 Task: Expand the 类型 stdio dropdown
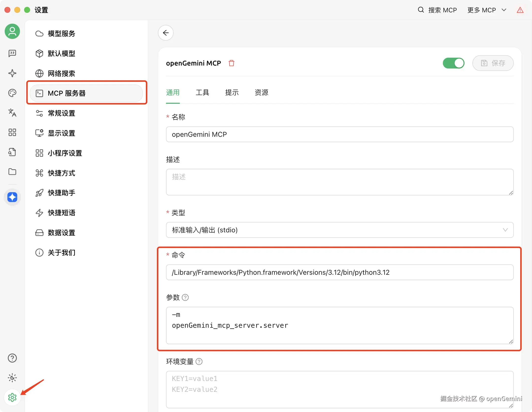tap(340, 230)
